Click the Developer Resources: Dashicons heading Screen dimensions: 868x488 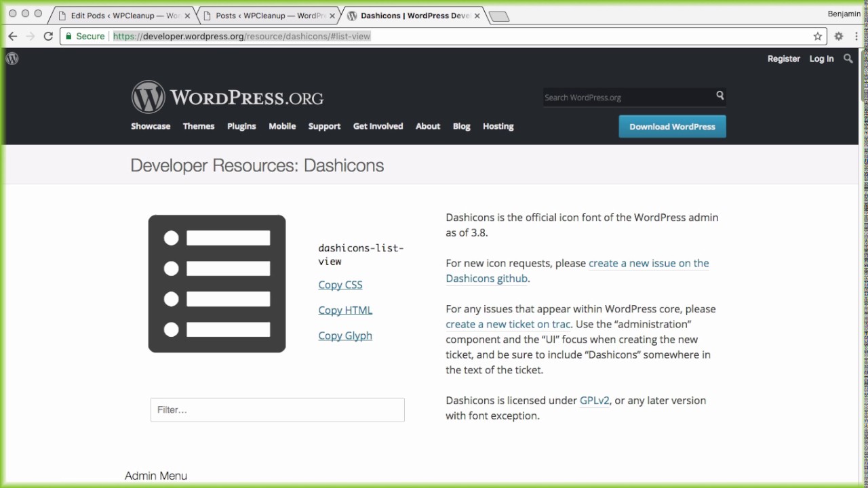pyautogui.click(x=257, y=166)
